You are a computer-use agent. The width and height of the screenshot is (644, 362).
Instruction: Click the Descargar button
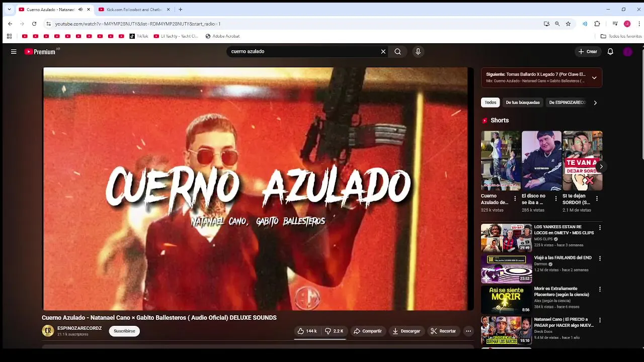407,331
